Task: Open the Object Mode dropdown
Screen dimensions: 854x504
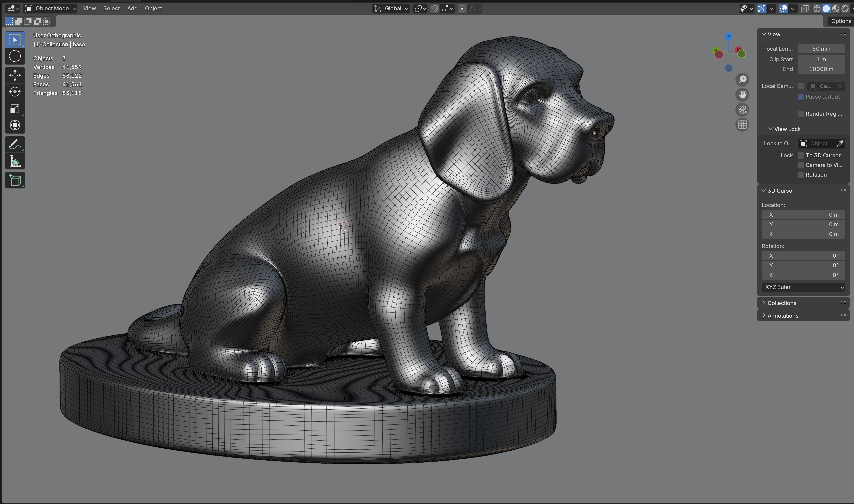Action: [x=51, y=8]
